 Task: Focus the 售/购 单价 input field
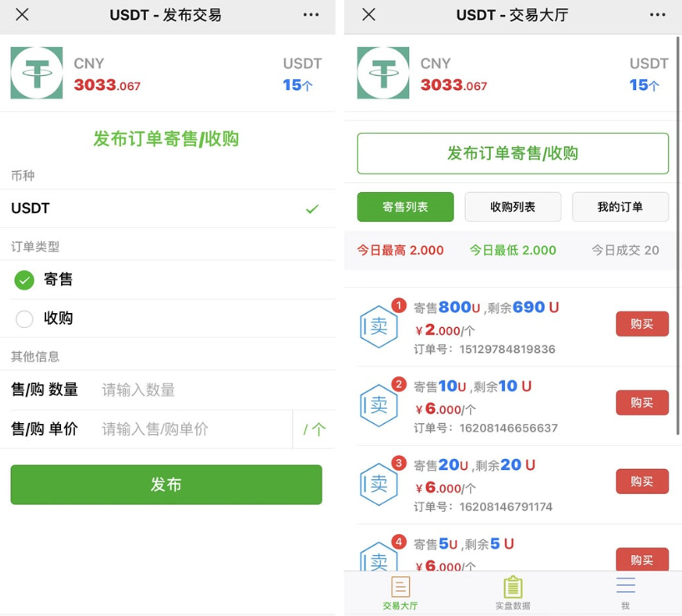(x=195, y=429)
